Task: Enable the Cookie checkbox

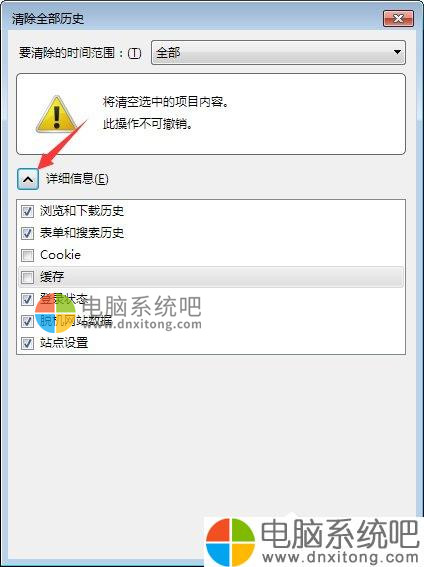Action: (x=27, y=255)
